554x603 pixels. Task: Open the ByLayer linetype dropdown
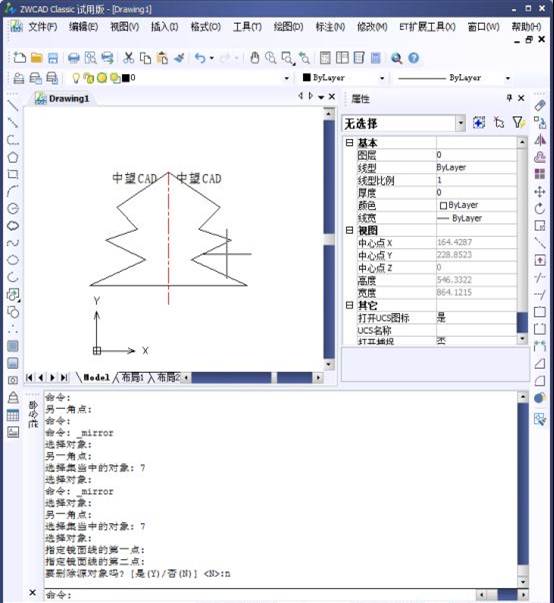coord(507,78)
